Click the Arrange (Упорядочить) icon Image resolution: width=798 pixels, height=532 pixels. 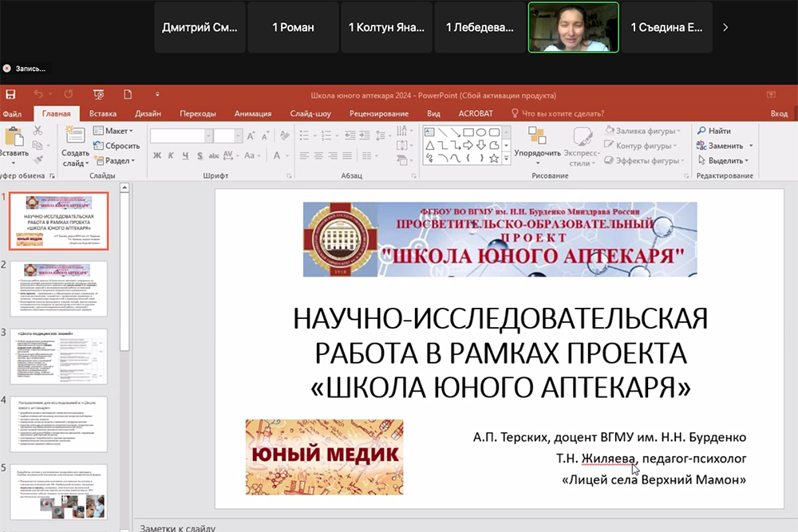point(537,137)
